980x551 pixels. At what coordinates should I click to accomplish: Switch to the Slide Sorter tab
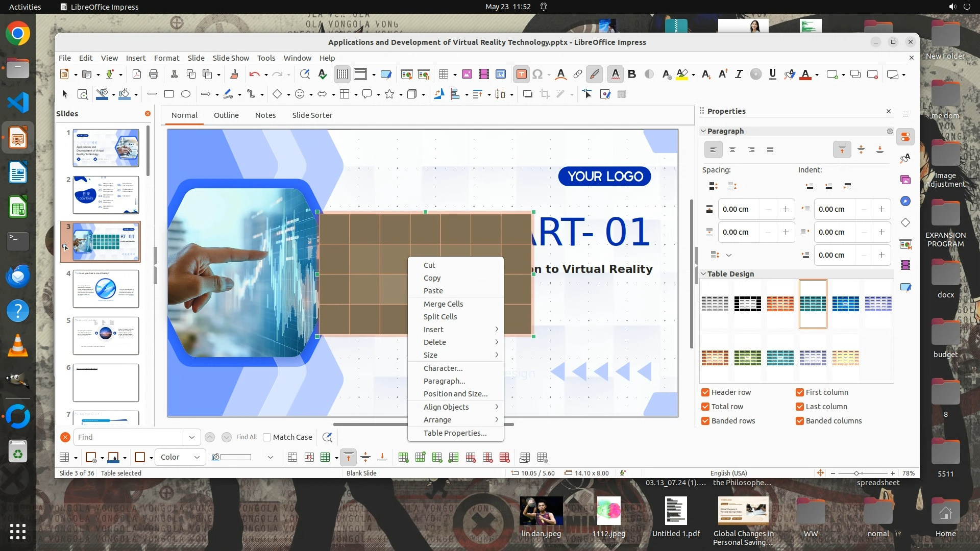[312, 115]
